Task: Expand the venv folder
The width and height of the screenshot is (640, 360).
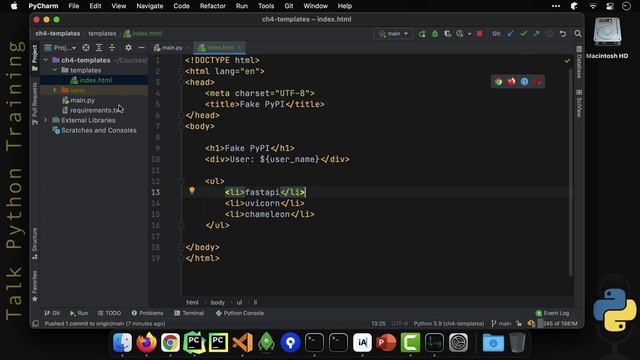Action: [55, 90]
